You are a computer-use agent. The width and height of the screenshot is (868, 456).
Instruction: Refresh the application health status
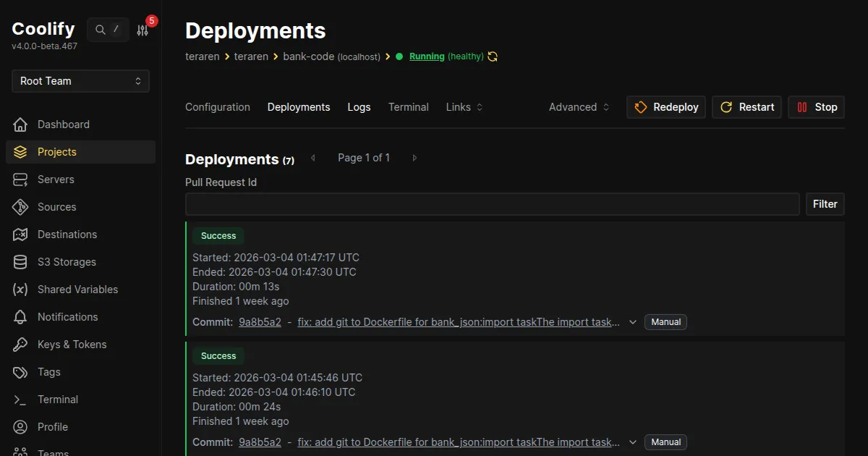(x=493, y=56)
